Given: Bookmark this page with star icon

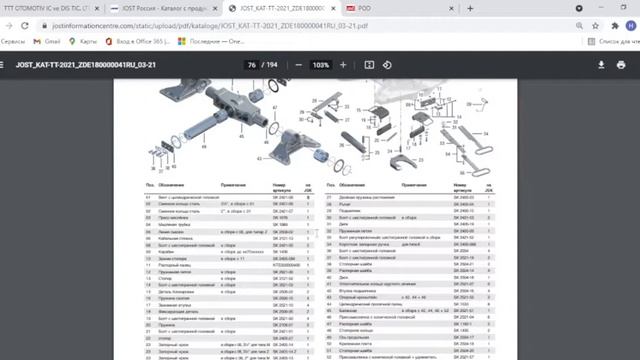Looking at the screenshot, I should [x=596, y=26].
